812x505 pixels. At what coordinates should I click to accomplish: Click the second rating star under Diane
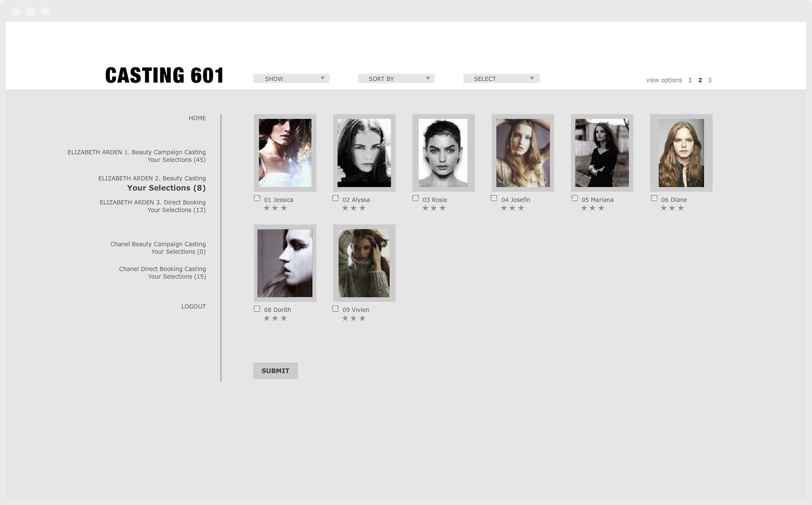[672, 208]
